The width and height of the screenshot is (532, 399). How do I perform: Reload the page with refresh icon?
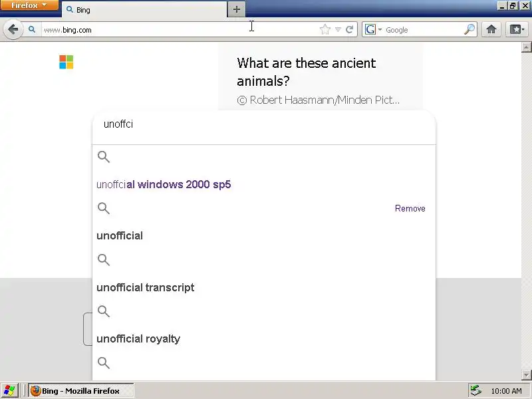350,30
